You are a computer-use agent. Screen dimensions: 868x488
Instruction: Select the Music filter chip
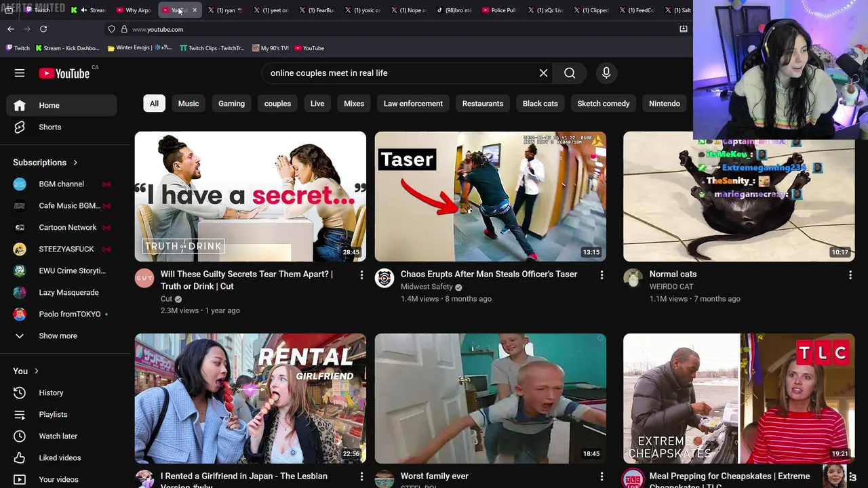tap(189, 104)
